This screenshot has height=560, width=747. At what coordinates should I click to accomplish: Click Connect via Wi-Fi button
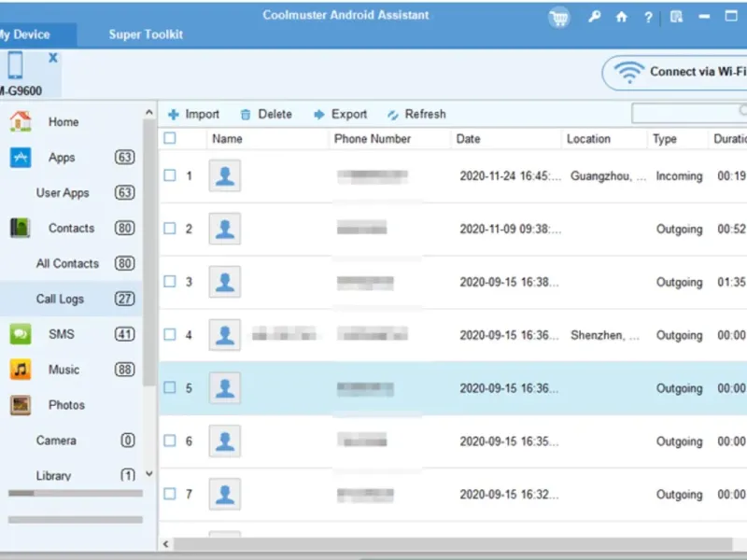click(675, 73)
